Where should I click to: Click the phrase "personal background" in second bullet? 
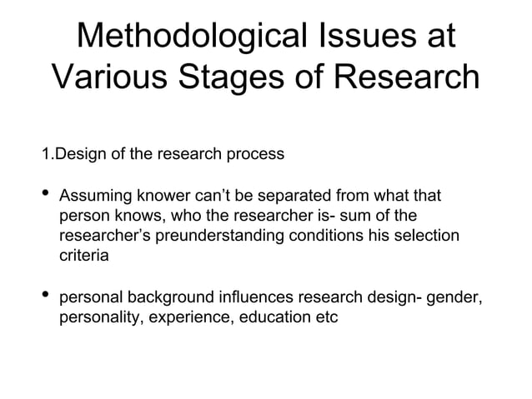pos(137,297)
